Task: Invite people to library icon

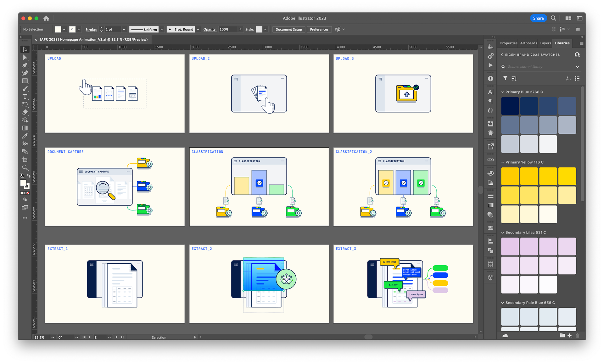Action: point(577,55)
